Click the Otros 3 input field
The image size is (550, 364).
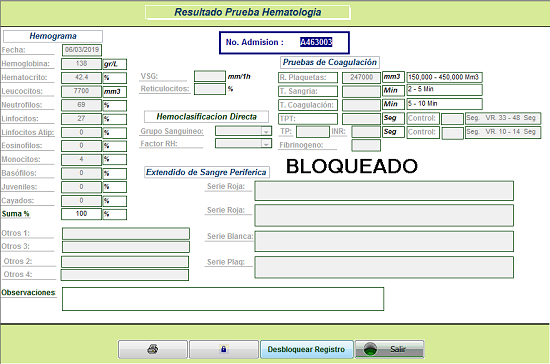pyautogui.click(x=126, y=247)
